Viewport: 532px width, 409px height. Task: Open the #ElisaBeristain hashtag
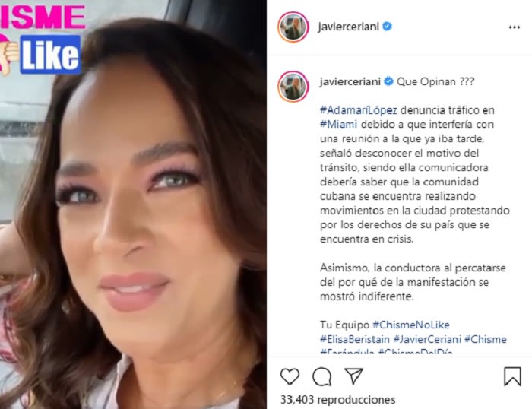click(355, 339)
